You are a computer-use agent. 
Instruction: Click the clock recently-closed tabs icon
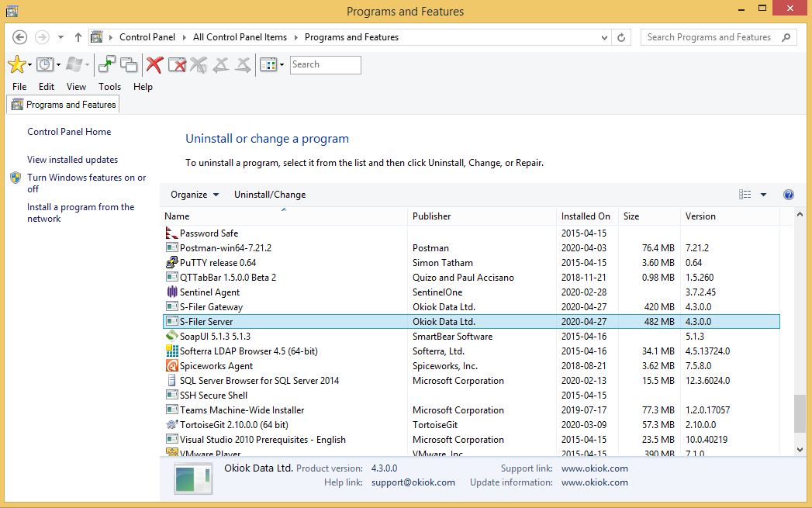click(45, 64)
